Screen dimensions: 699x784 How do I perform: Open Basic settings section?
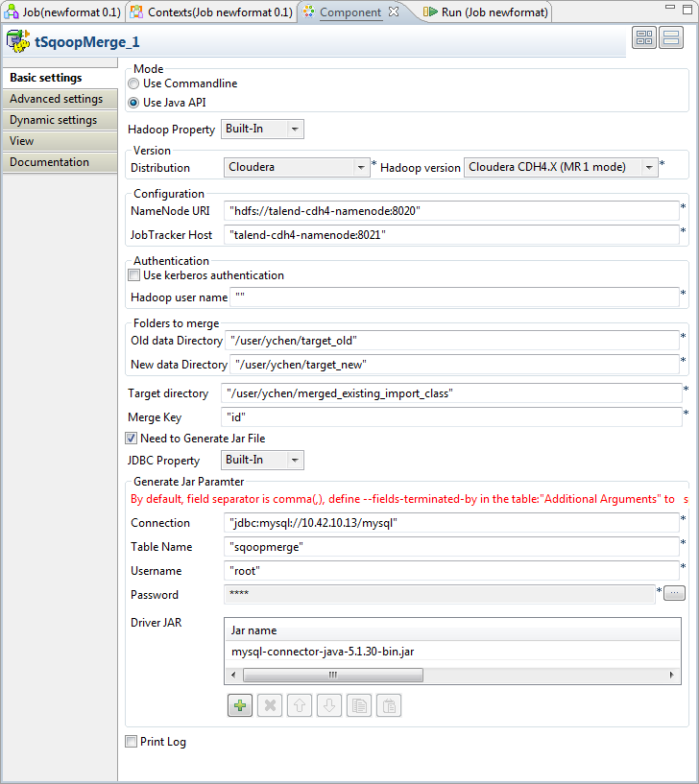60,78
